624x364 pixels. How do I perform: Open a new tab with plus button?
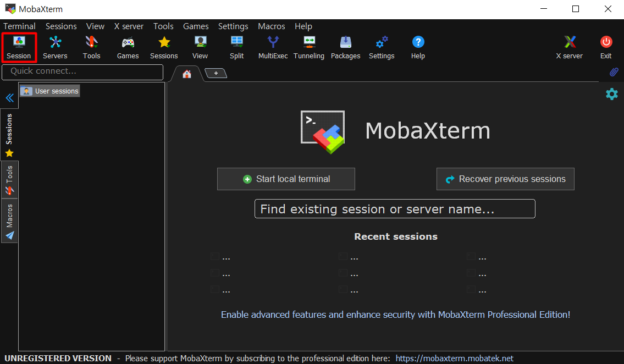coord(216,73)
